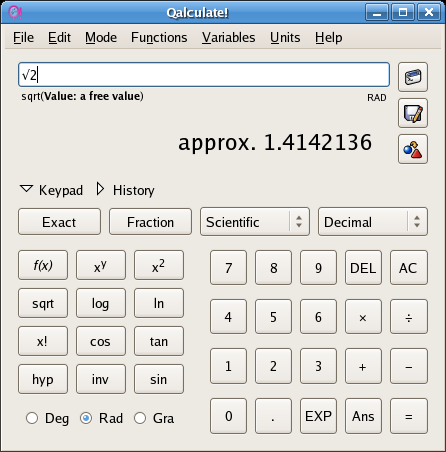The width and height of the screenshot is (446, 452).
Task: Click the store result notepad icon
Action: (x=413, y=113)
